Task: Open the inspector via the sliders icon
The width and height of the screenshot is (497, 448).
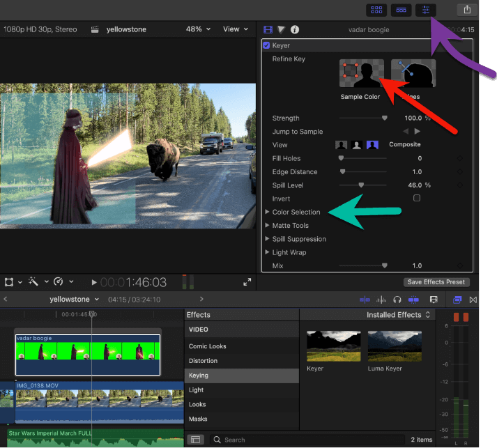Action: click(x=425, y=10)
